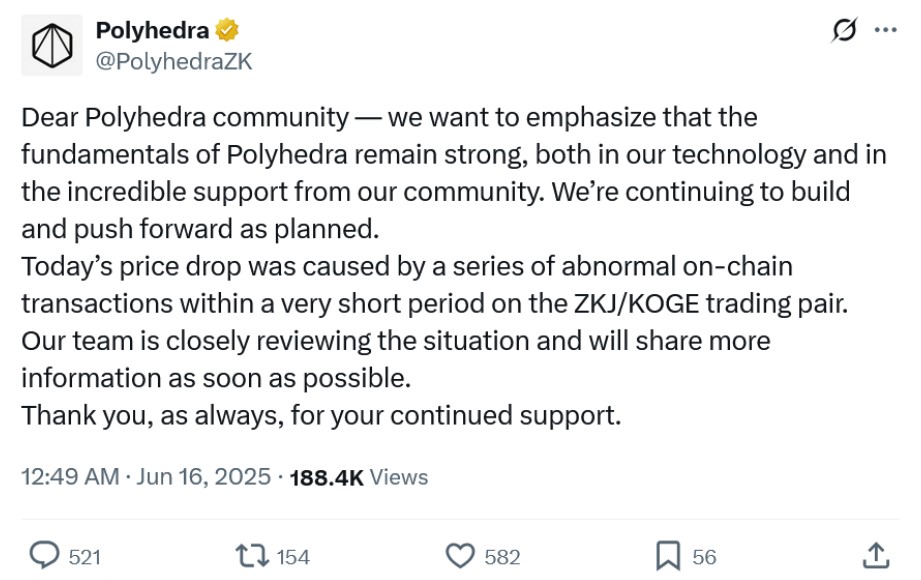921x580 pixels.
Task: Click the Grok explain-post icon
Action: tap(845, 29)
